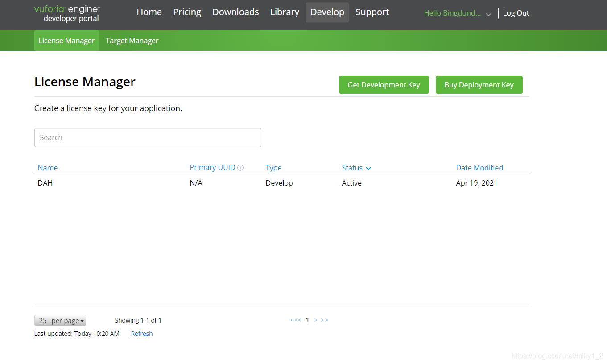The height and width of the screenshot is (364, 607).
Task: Open the DAH license entry
Action: click(45, 183)
